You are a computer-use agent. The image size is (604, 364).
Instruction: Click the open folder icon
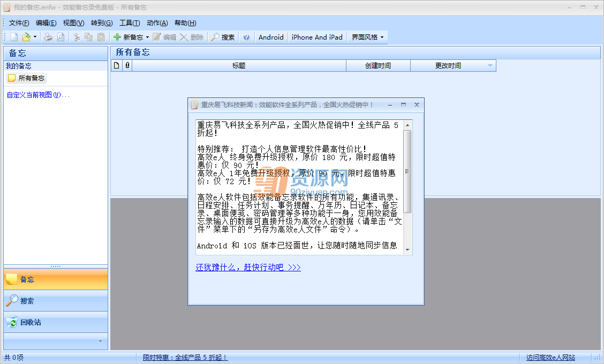click(26, 37)
